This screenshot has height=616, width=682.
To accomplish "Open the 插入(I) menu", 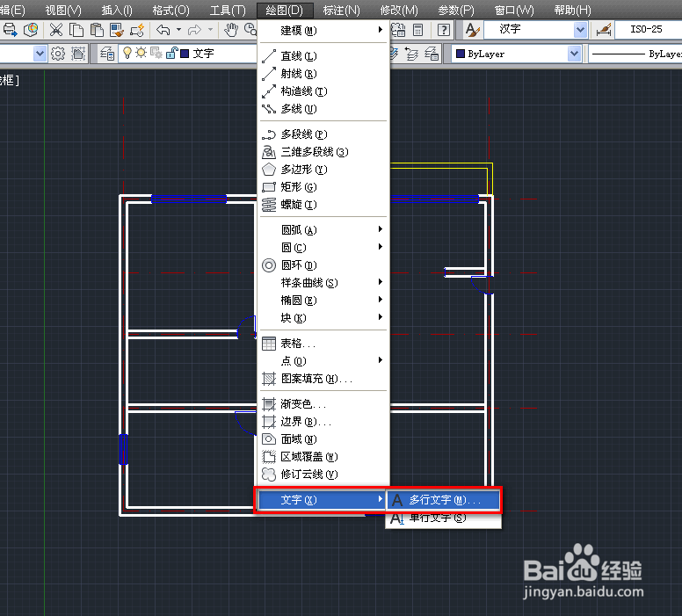I will point(117,10).
